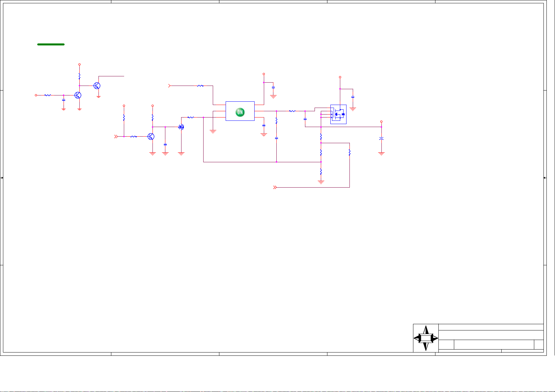The height and width of the screenshot is (392, 555).
Task: Select the decoupling capacitor beside the IC supply pin
Action: (273, 88)
